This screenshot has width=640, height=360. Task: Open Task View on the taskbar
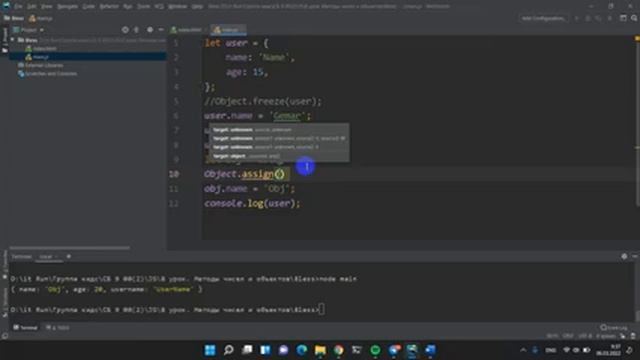(x=247, y=350)
